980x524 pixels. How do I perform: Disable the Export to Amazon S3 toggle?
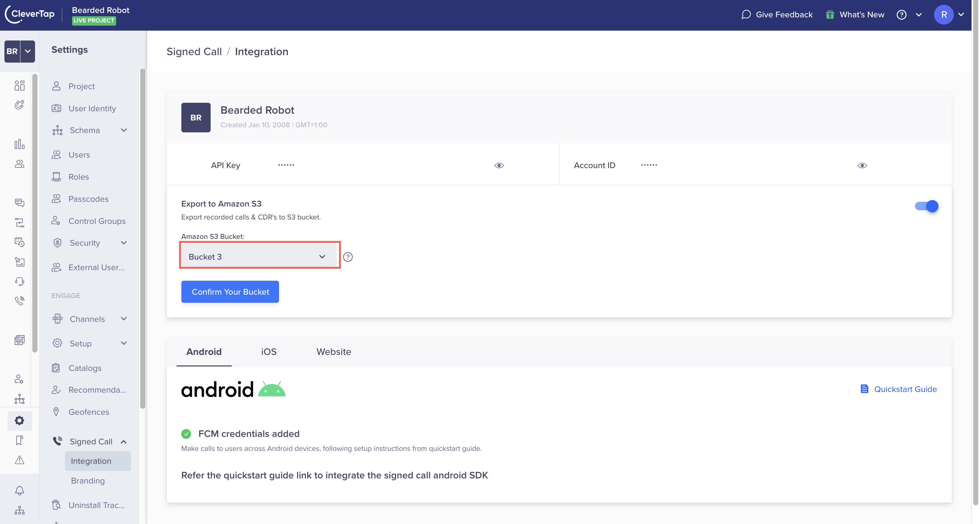tap(926, 206)
